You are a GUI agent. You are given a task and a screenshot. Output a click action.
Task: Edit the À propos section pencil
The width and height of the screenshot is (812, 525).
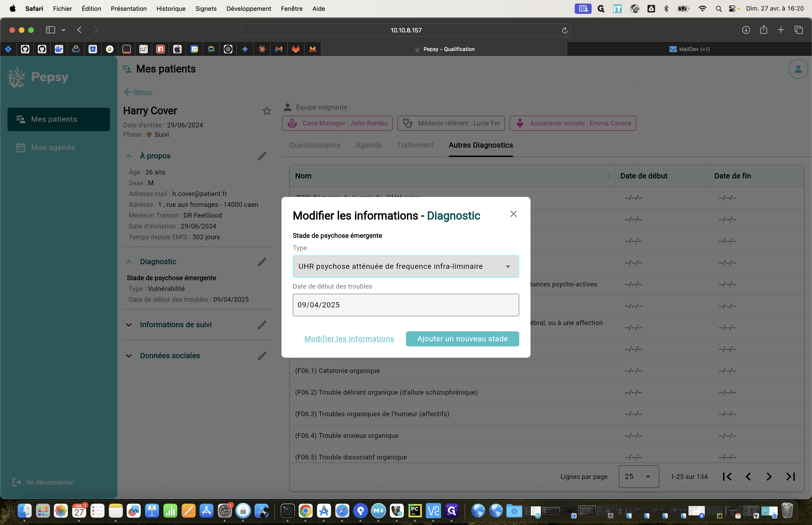coord(262,156)
